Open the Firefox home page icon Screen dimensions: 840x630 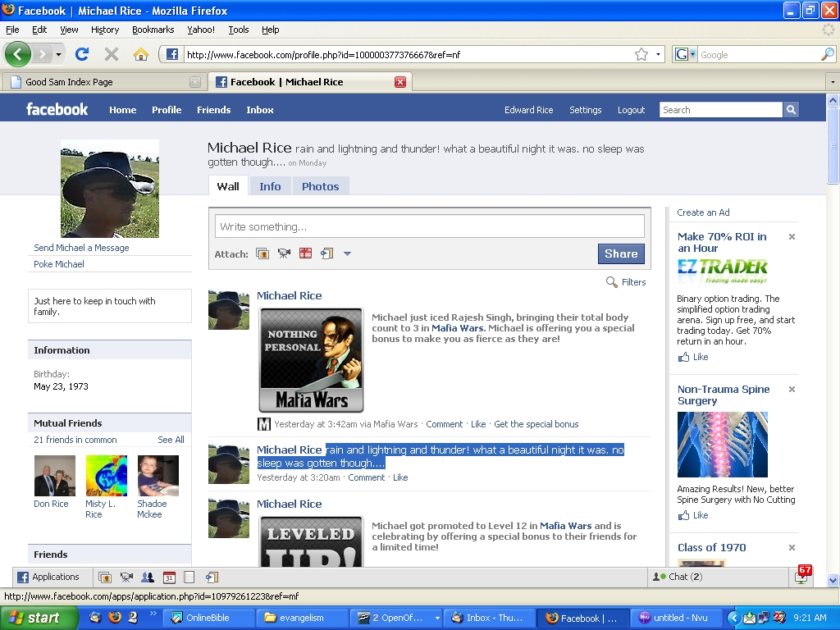(x=140, y=54)
